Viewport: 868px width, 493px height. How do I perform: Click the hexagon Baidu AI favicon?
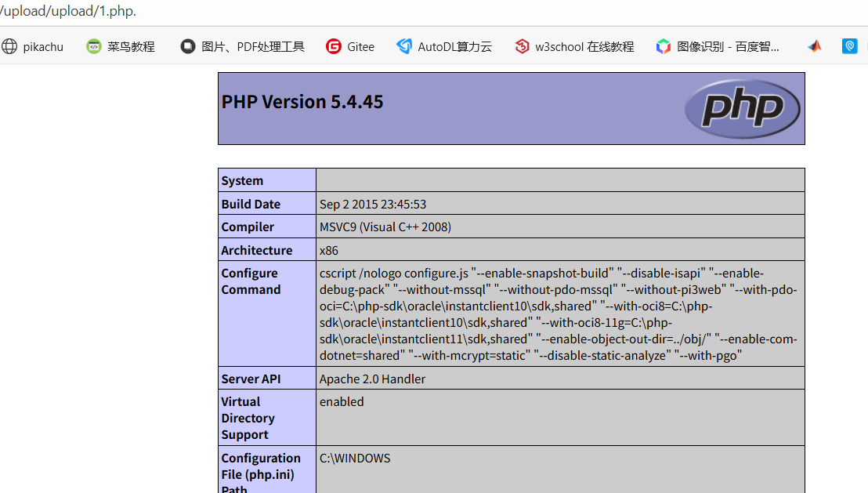[664, 46]
